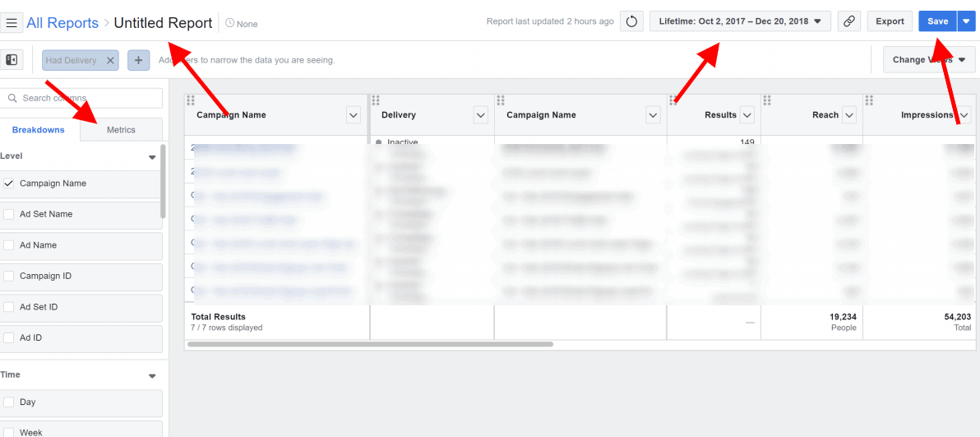Image resolution: width=980 pixels, height=437 pixels.
Task: Click the table horizontal scrollbar
Action: pyautogui.click(x=370, y=344)
